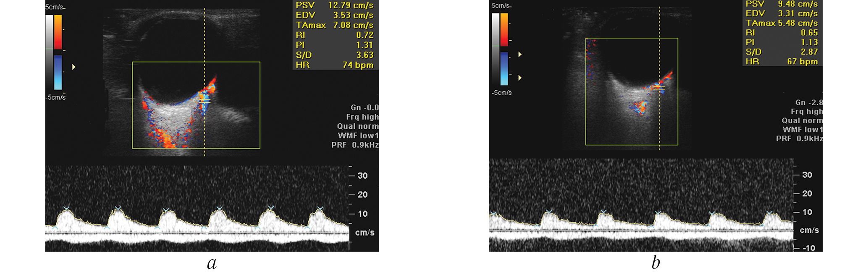Click the grayscale bar in panel a
This screenshot has width=868, height=276.
tap(50, 52)
